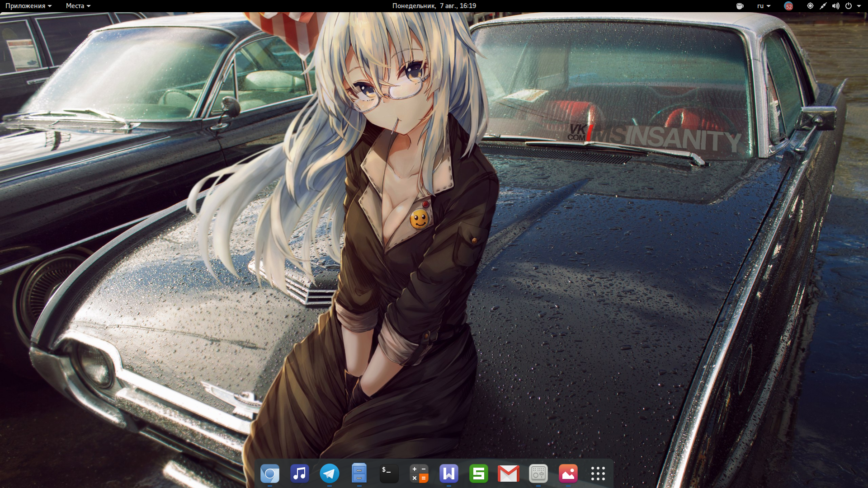Click the network connection indicator in top bar
Image resolution: width=868 pixels, height=488 pixels.
coord(823,6)
